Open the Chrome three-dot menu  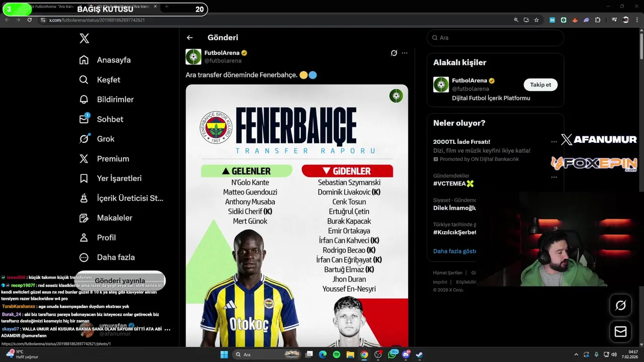[x=637, y=20]
